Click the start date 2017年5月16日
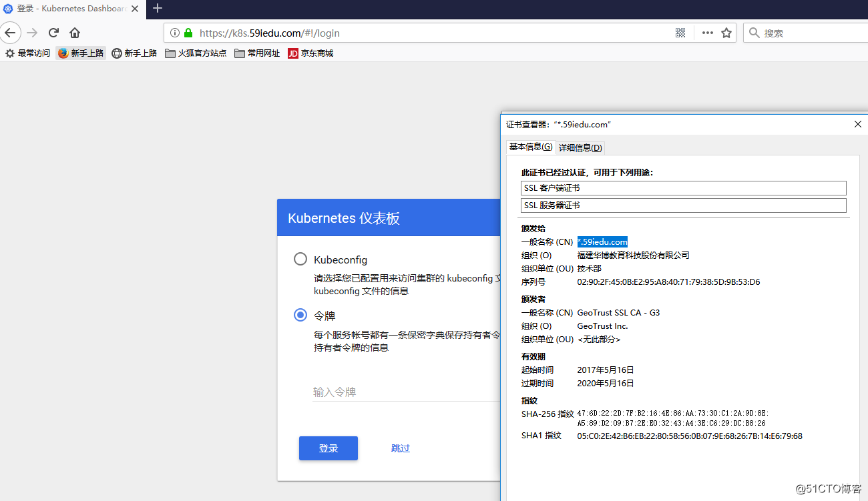Viewport: 868px width, 501px height. [606, 370]
